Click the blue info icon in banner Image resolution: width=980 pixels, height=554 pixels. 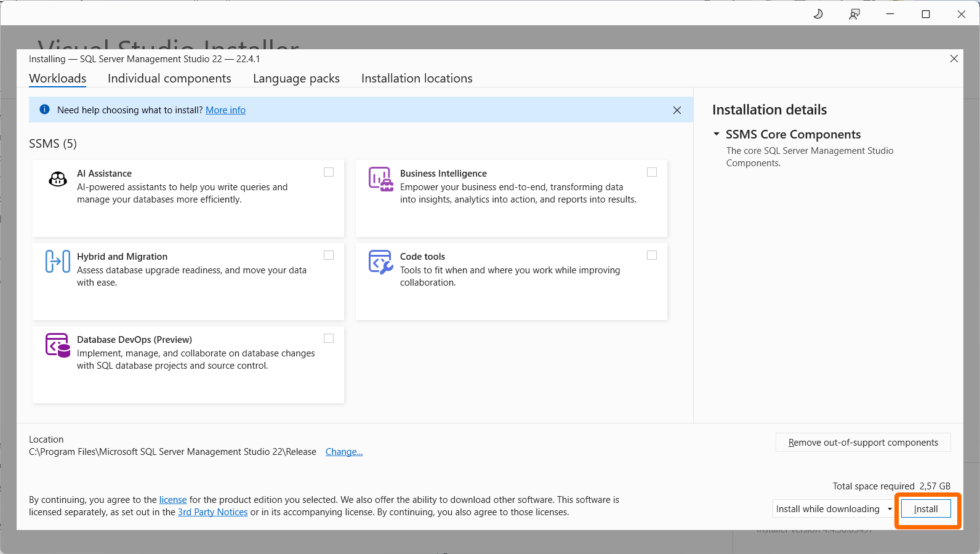pos(44,110)
